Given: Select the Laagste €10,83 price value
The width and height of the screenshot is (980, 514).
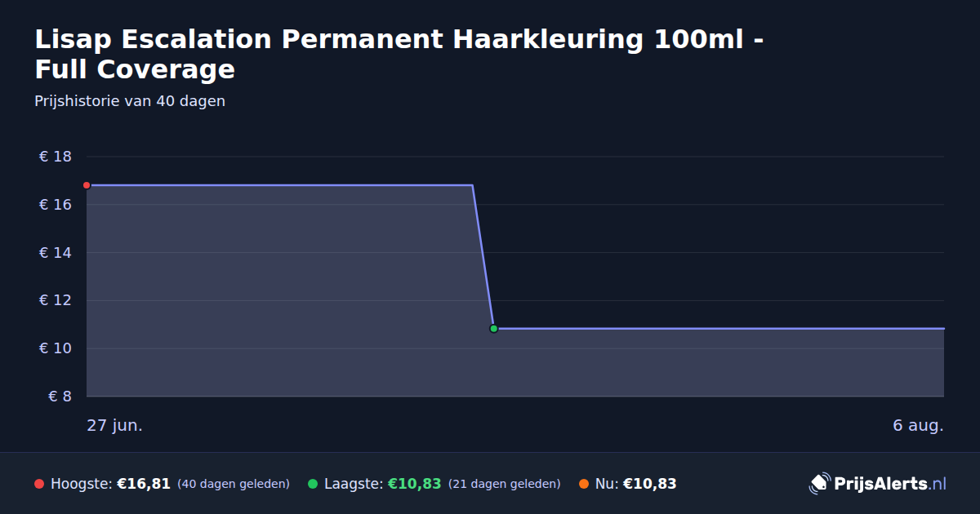Looking at the screenshot, I should pyautogui.click(x=414, y=484).
